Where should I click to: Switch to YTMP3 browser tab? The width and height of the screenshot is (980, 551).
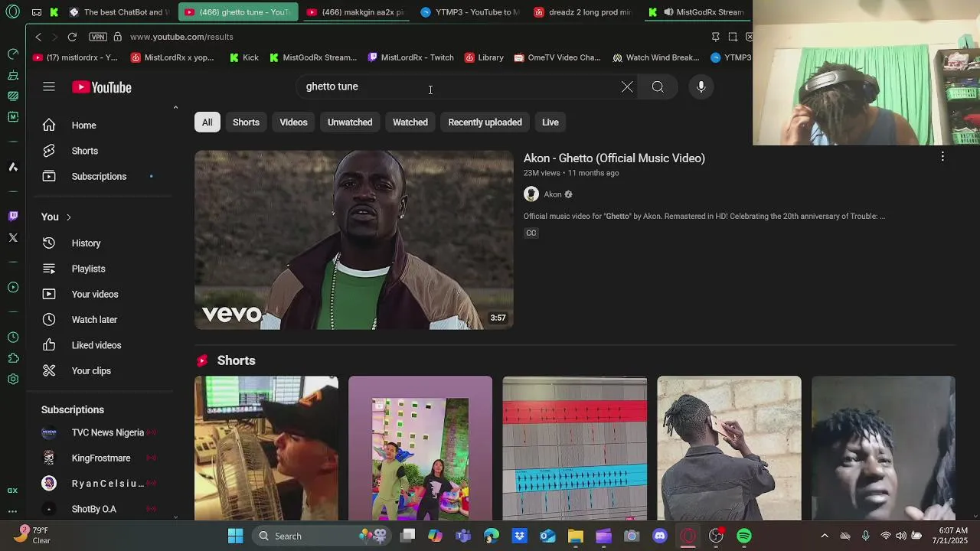tap(471, 12)
